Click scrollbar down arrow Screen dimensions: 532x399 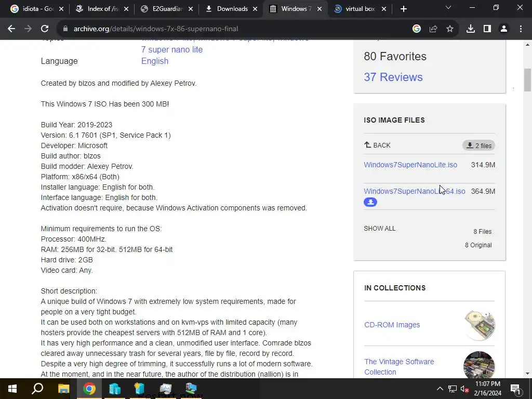(527, 374)
